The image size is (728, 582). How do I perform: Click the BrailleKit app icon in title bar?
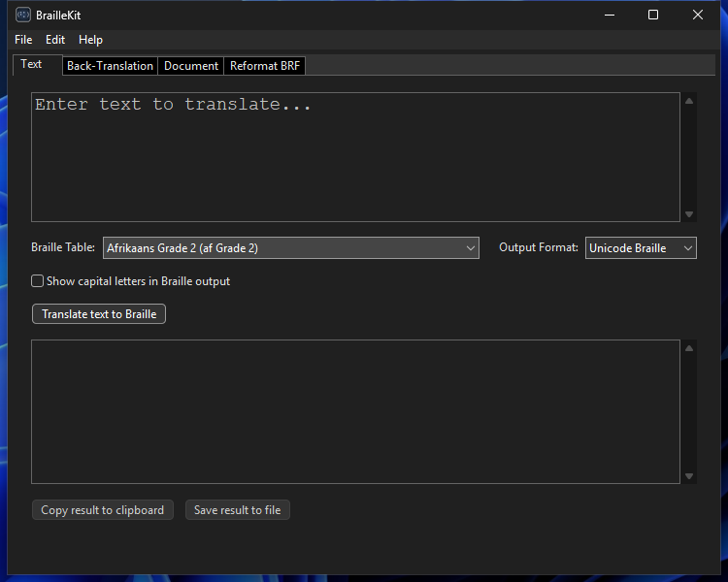[22, 15]
